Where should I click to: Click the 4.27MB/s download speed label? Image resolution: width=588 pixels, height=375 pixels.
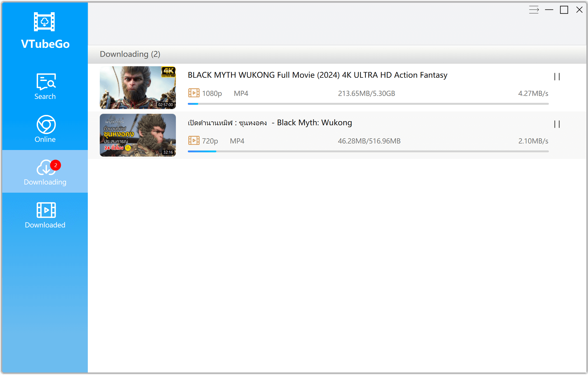533,93
